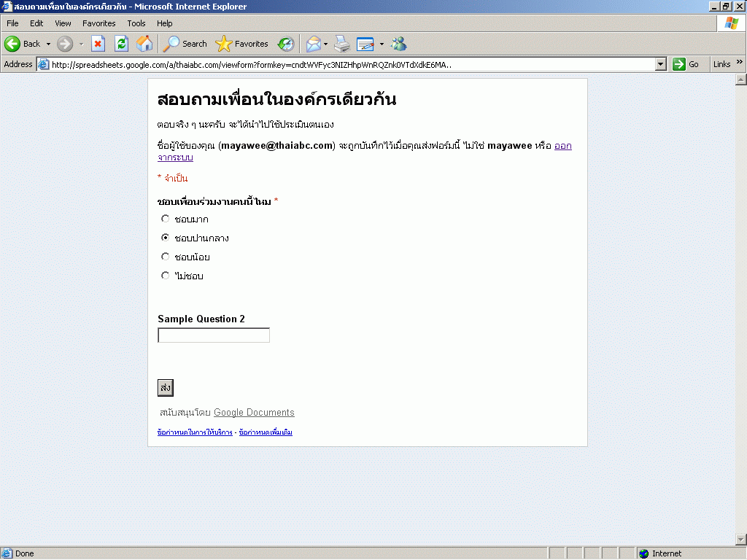The width and height of the screenshot is (747, 560).
Task: Click the Print icon in toolbar
Action: (x=342, y=44)
